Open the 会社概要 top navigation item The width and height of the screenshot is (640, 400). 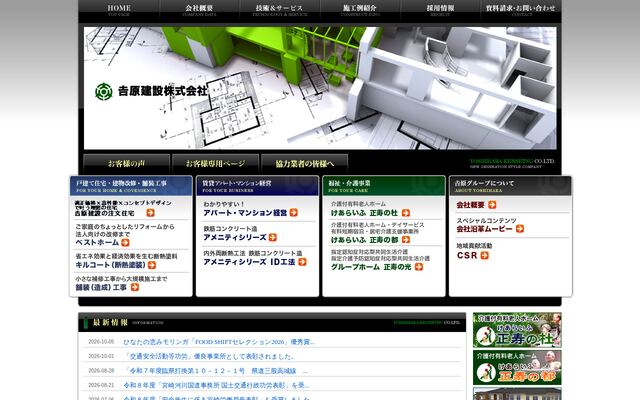[x=199, y=10]
